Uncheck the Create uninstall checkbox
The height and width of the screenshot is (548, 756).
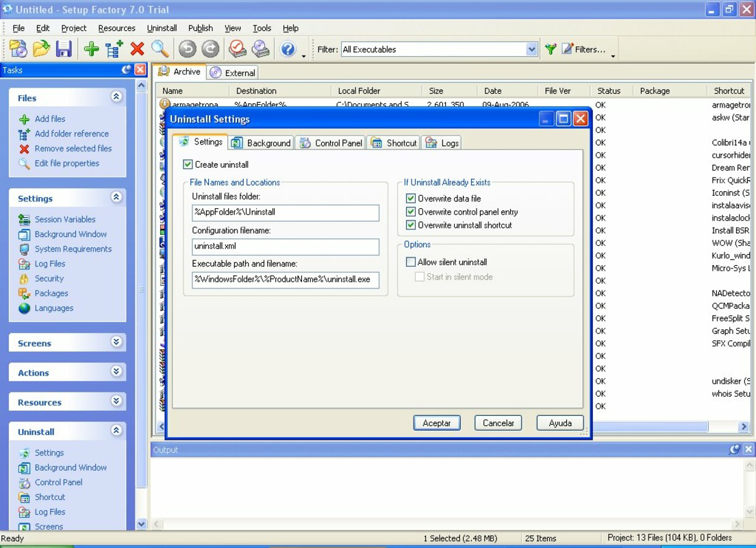coord(190,164)
